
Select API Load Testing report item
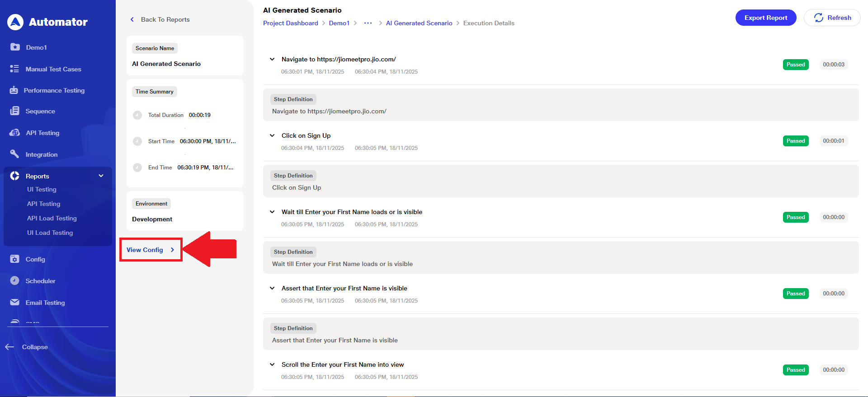point(52,219)
